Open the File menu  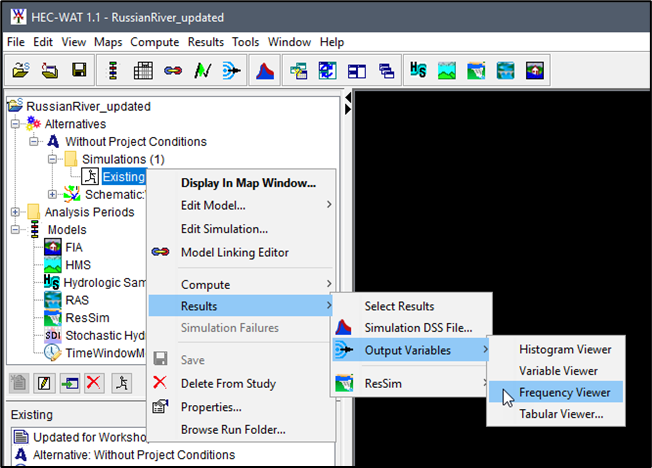click(16, 42)
